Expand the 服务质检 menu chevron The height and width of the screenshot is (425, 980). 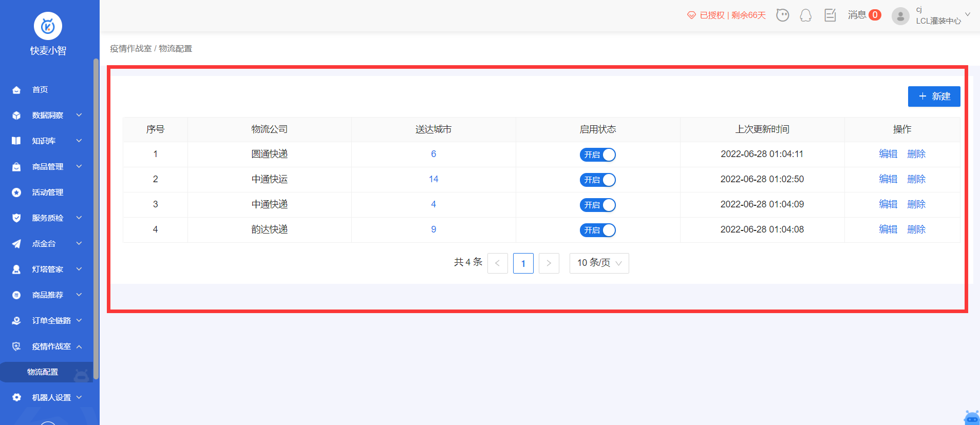coord(79,218)
